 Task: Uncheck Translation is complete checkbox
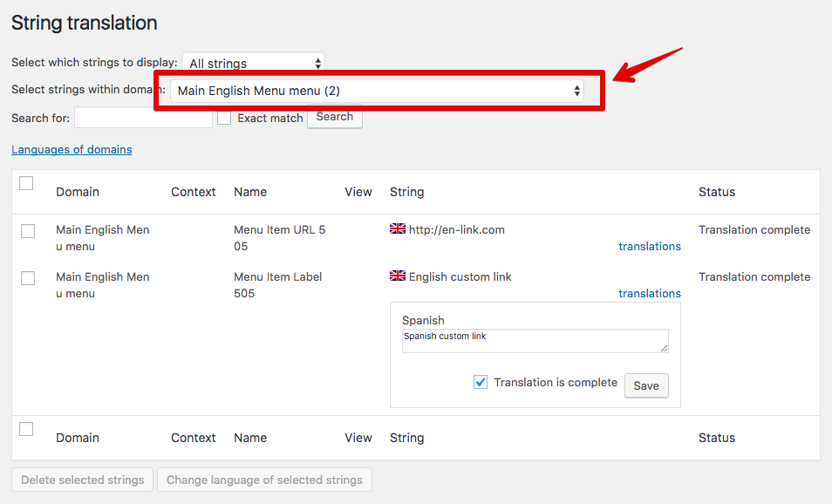click(x=481, y=383)
